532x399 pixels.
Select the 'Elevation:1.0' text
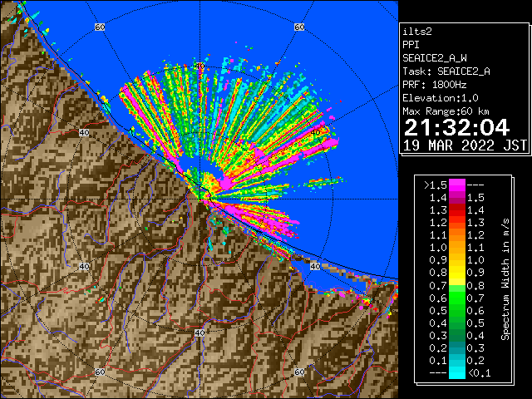[x=441, y=98]
